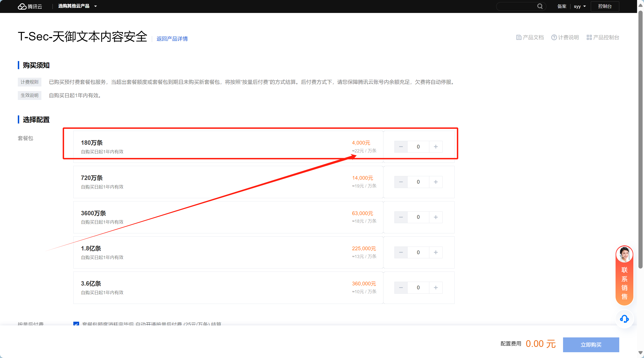
Task: Click the 14,000元 price text
Action: click(x=362, y=178)
